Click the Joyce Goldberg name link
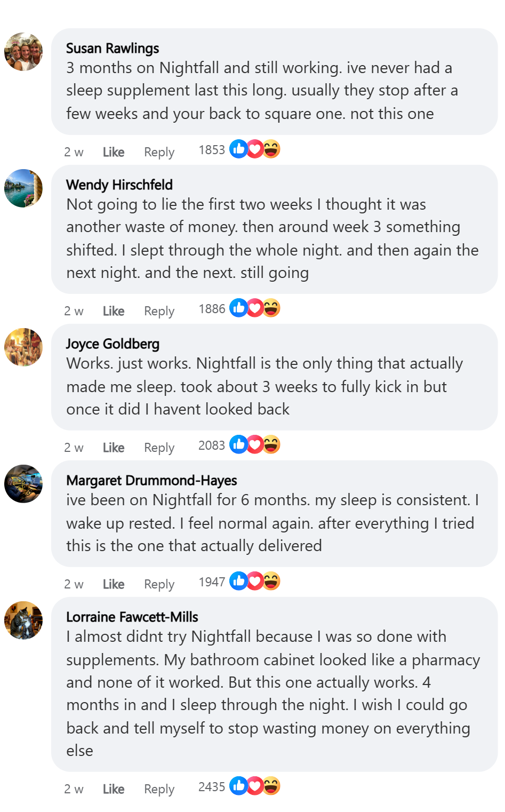Screen dimensions: 505x812 tap(113, 344)
